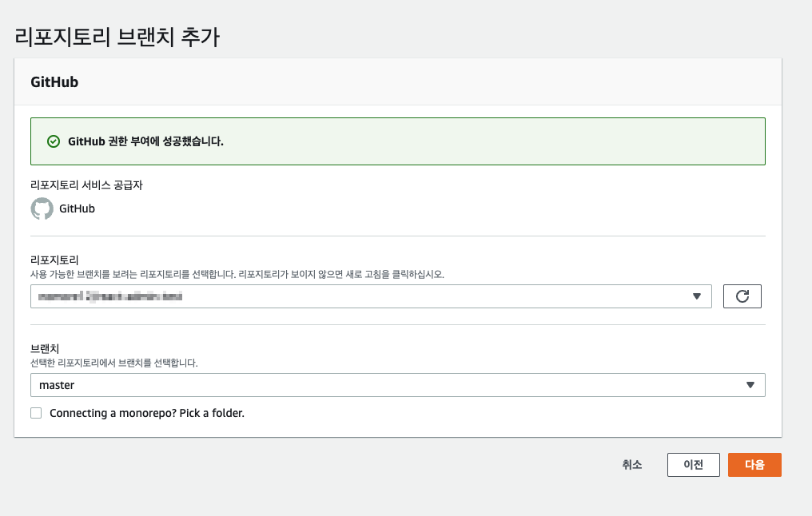Click the GitHub octocat logo icon
The height and width of the screenshot is (516, 812).
click(x=42, y=208)
